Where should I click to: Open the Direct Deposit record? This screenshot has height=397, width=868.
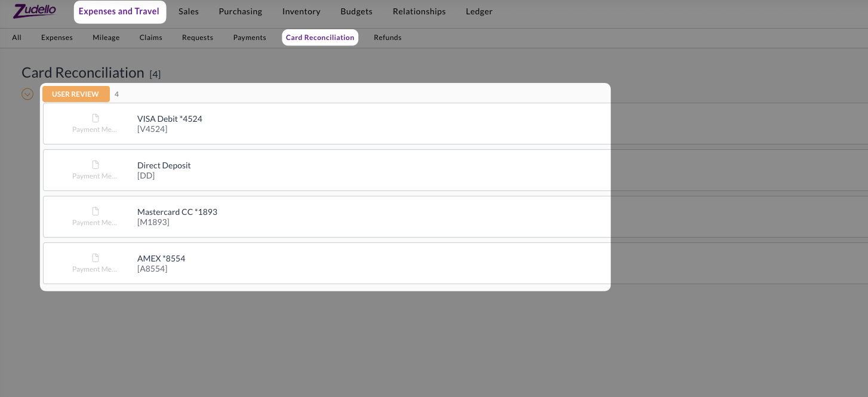click(455, 170)
